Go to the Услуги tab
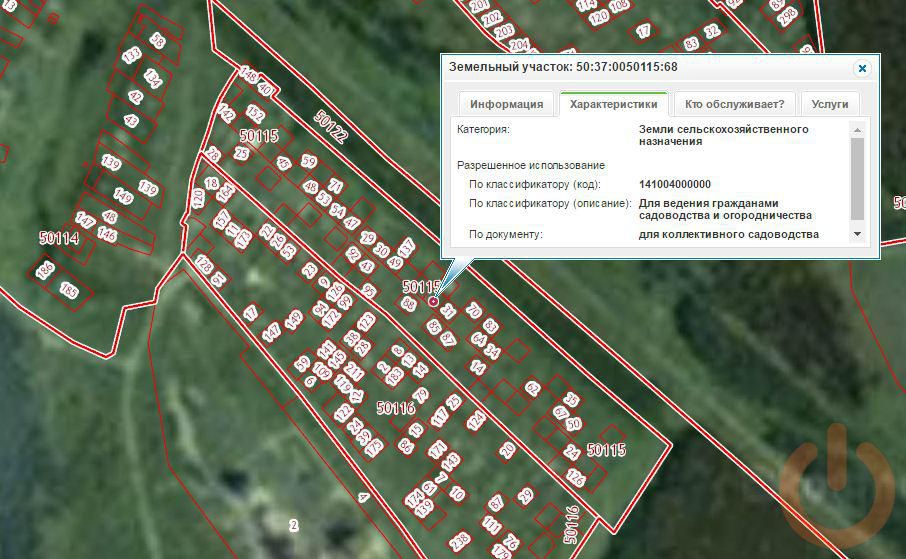This screenshot has height=559, width=906. tap(829, 104)
